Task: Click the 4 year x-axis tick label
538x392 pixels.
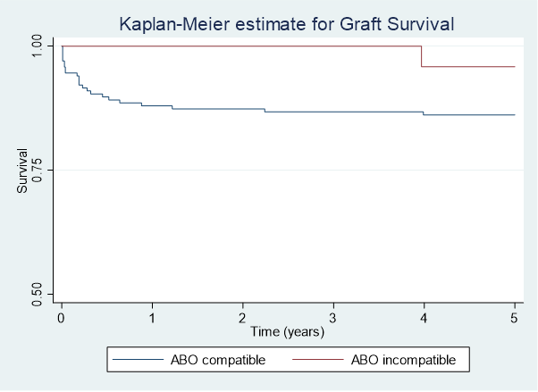Action: 424,319
